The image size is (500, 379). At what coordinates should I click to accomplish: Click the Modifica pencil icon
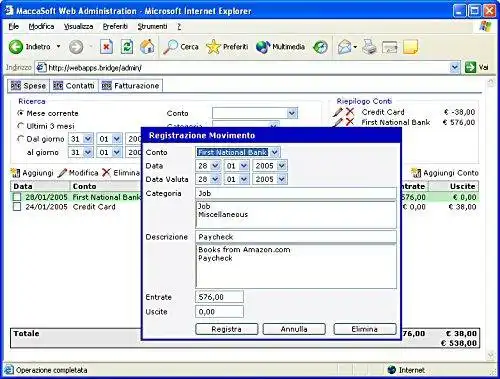point(62,173)
